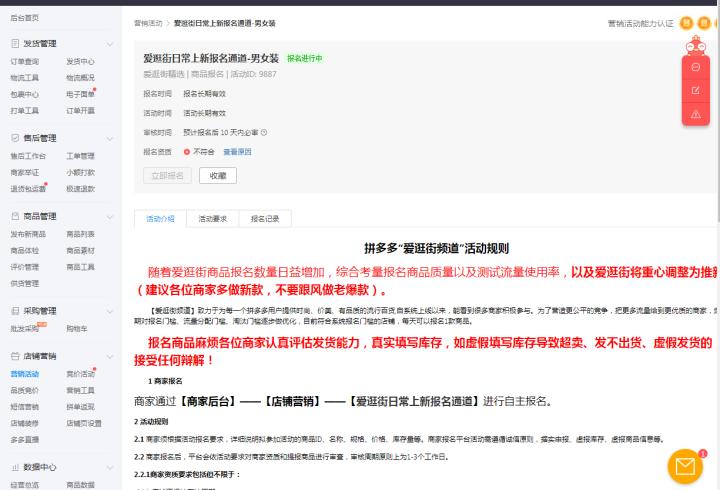Image resolution: width=720 pixels, height=490 pixels.
Task: Open 商品列表 in the sidebar
Action: pos(80,234)
